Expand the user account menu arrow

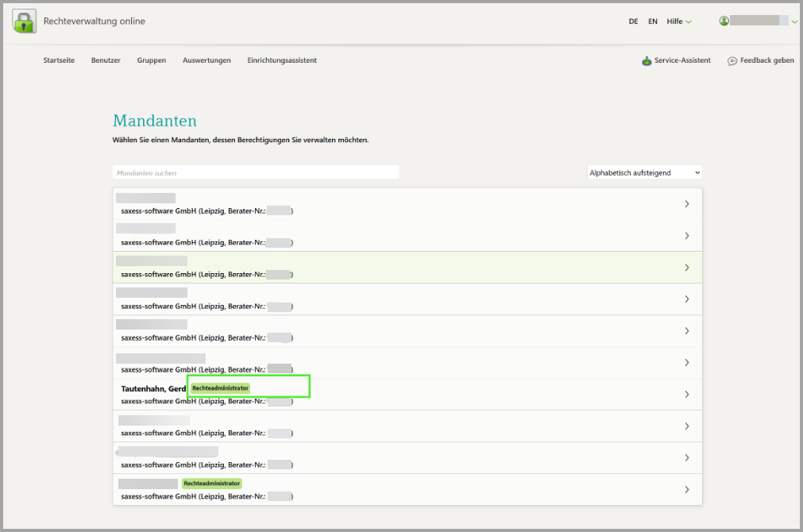[794, 22]
